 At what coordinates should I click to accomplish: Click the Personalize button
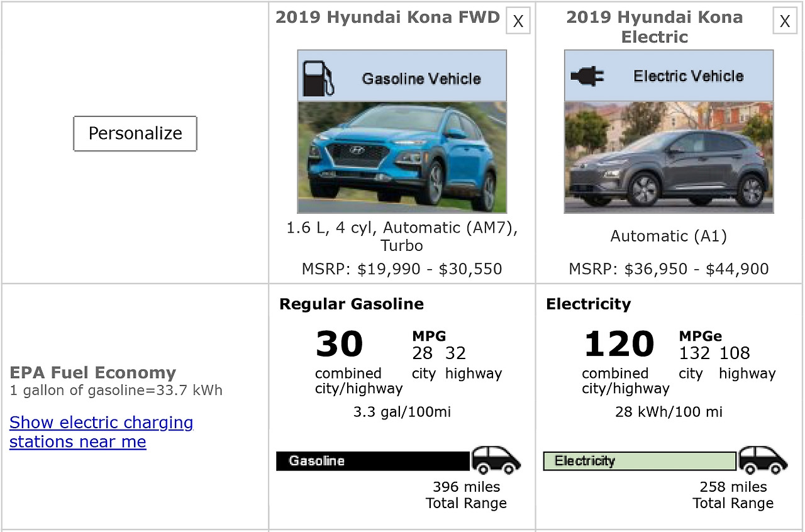(135, 133)
